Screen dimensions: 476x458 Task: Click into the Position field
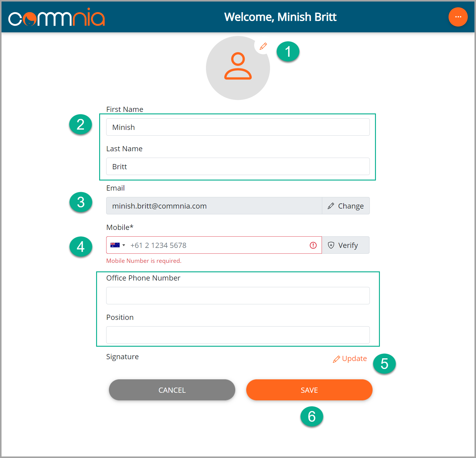click(x=238, y=335)
